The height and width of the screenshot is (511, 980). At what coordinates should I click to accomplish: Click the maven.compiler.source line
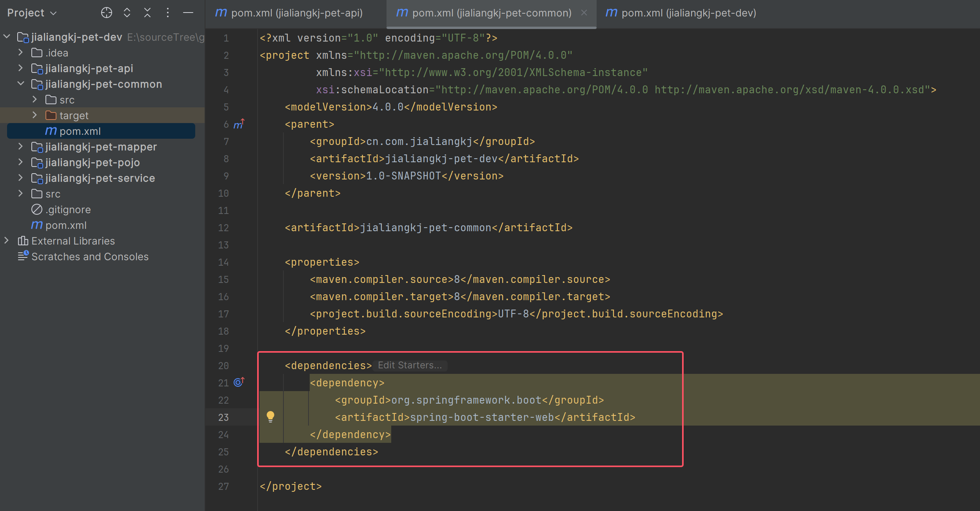[x=460, y=279]
